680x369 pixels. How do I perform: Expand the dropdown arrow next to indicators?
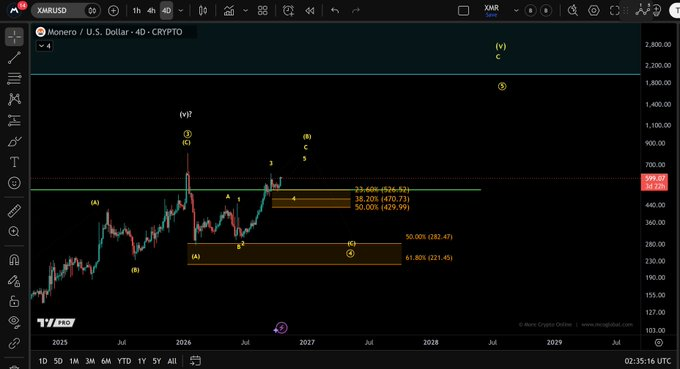point(245,10)
